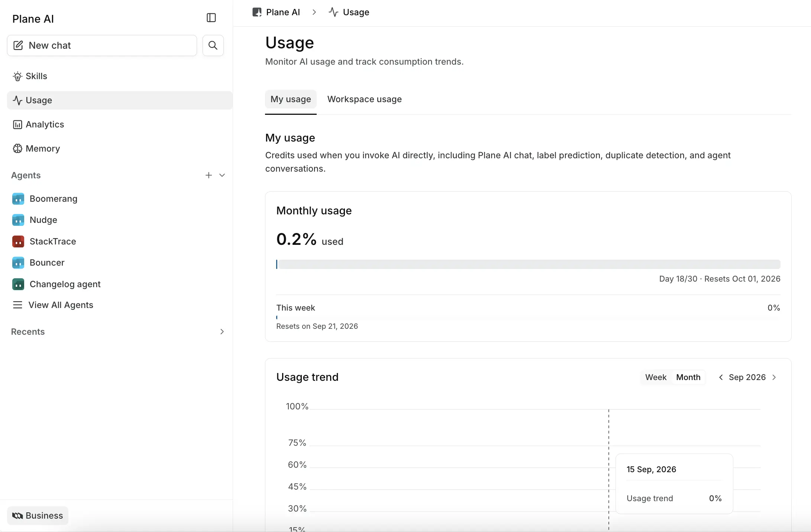
Task: Open the Skills page
Action: click(120, 76)
